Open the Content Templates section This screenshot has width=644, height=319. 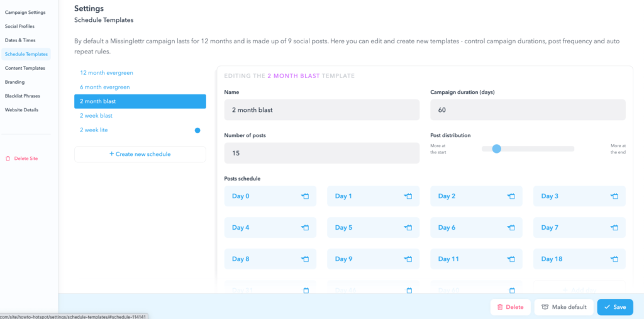(25, 68)
